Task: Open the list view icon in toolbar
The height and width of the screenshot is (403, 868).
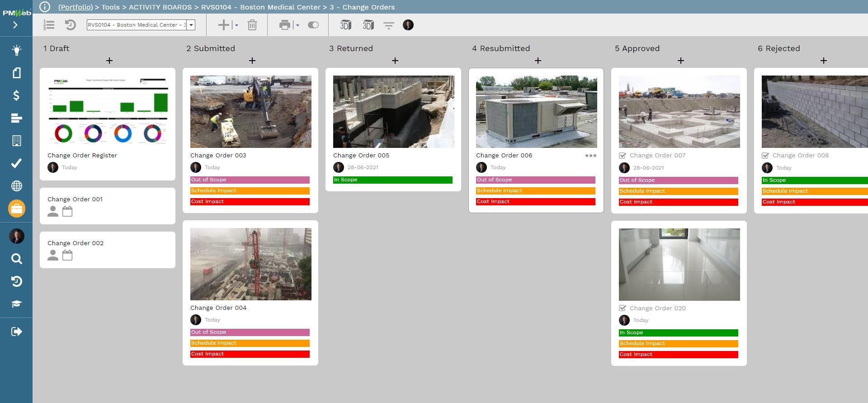Action: [x=49, y=25]
